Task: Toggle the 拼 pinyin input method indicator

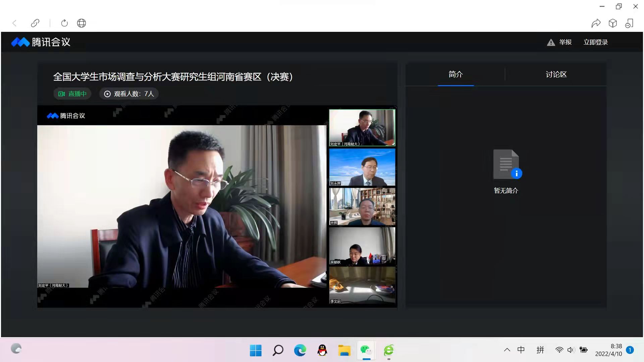Action: (540, 350)
